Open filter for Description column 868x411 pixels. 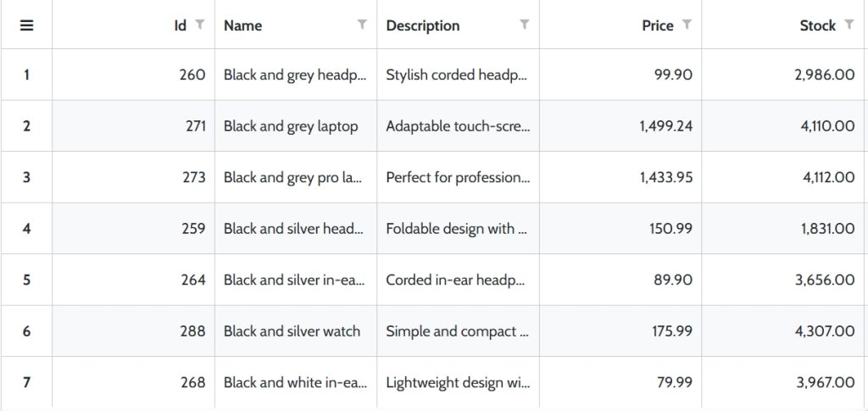[524, 25]
